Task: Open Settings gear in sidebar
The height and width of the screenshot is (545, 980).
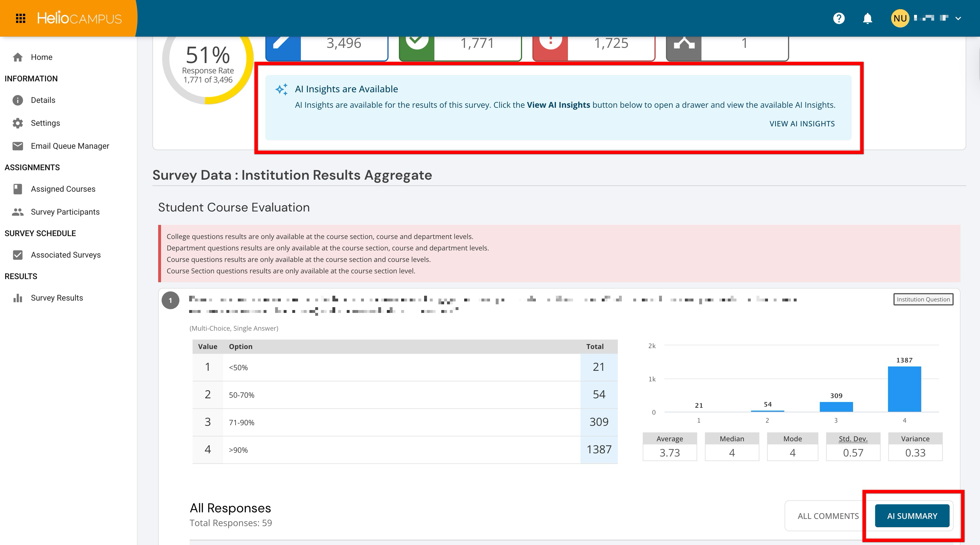Action: pos(17,123)
